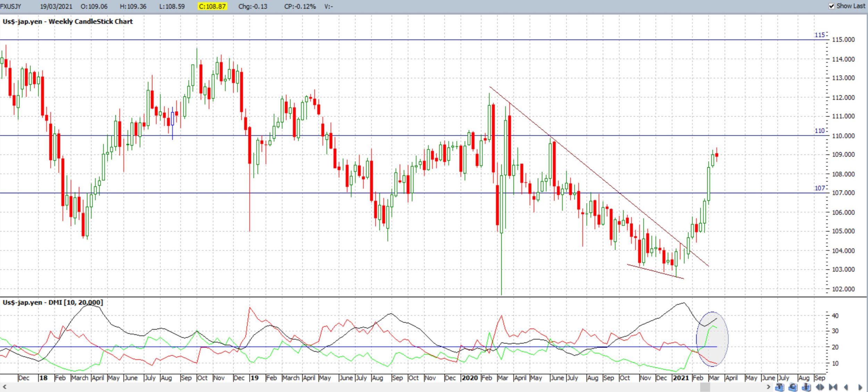Screen dimensions: 868x392
Task: Click the Chg:-0.13 value
Action: [253, 7]
